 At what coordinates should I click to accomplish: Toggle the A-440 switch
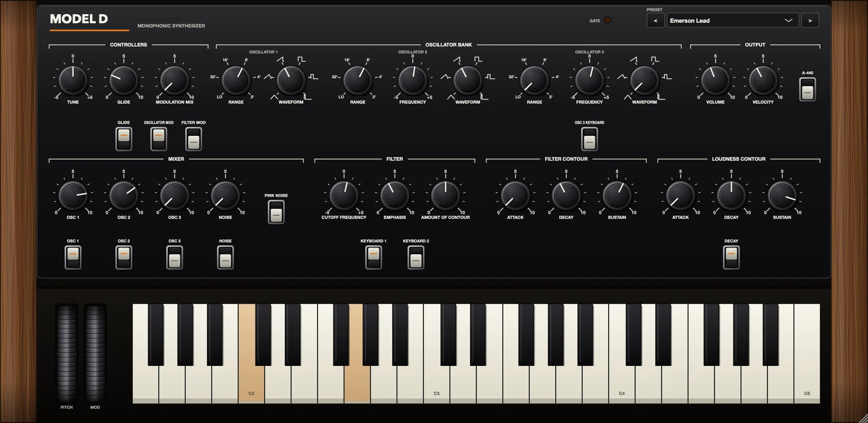point(808,89)
